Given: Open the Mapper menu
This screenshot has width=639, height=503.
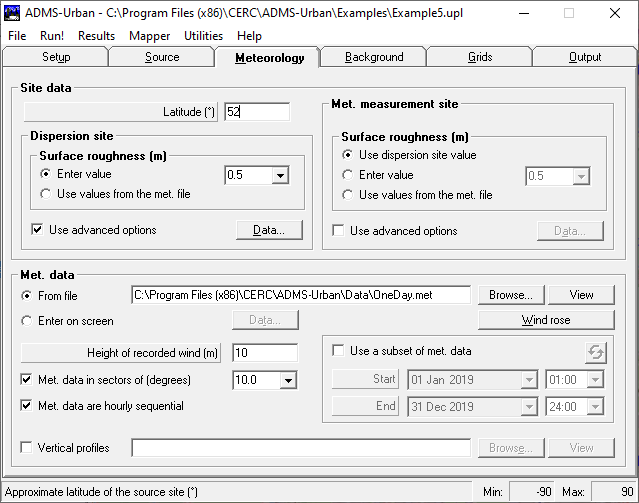Looking at the screenshot, I should [149, 35].
